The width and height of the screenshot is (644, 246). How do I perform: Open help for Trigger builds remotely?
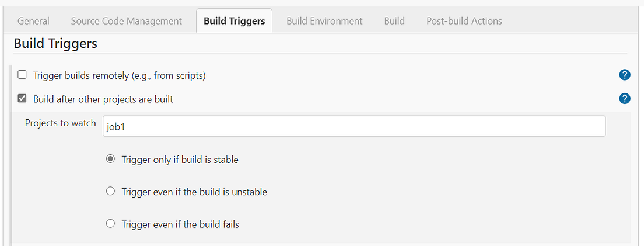coord(624,75)
